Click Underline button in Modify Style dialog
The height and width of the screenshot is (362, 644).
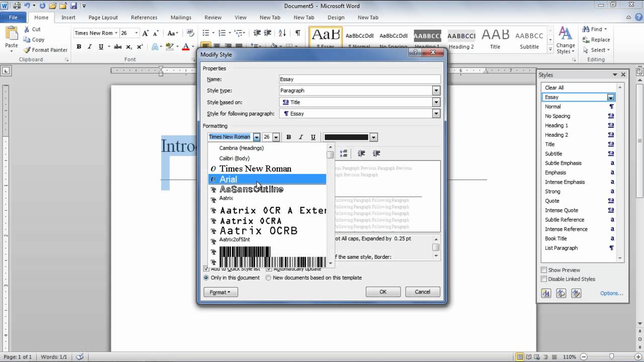313,137
